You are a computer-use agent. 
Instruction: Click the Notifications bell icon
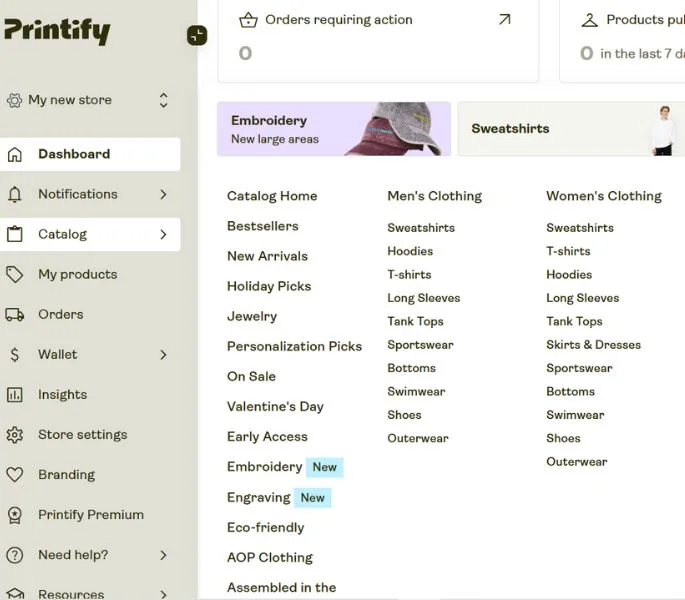[x=15, y=194]
